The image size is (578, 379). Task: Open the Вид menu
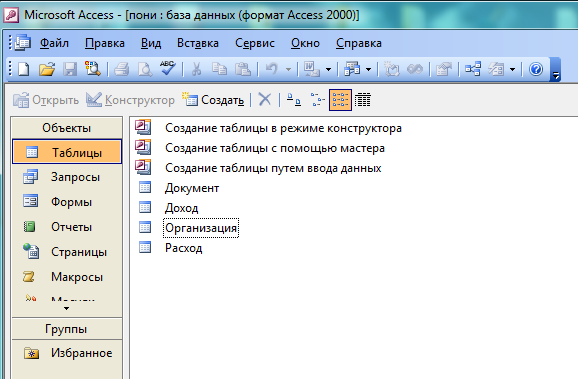click(x=151, y=43)
